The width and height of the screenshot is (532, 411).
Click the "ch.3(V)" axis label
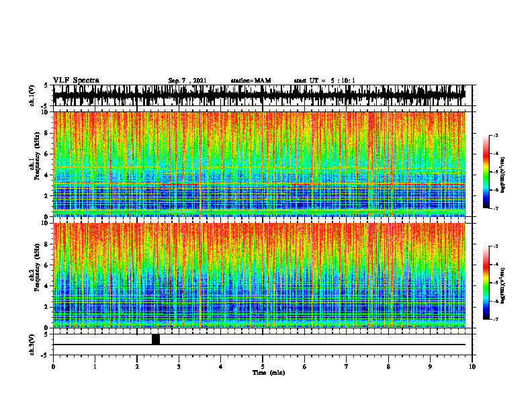pyautogui.click(x=32, y=345)
